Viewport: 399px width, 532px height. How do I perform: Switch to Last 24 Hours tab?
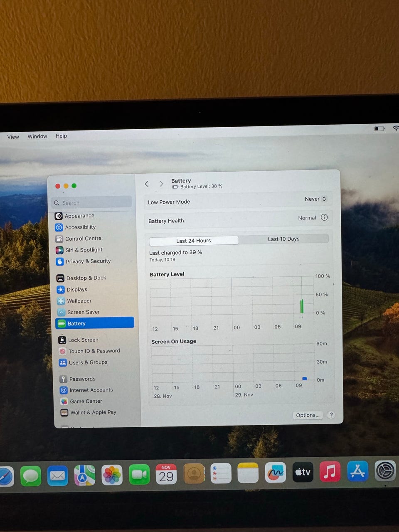pos(194,241)
